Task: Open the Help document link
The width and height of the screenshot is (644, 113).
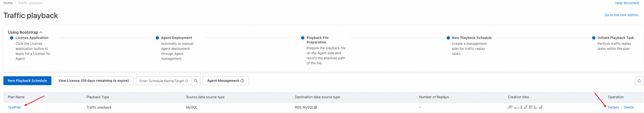Action: click(627, 3)
